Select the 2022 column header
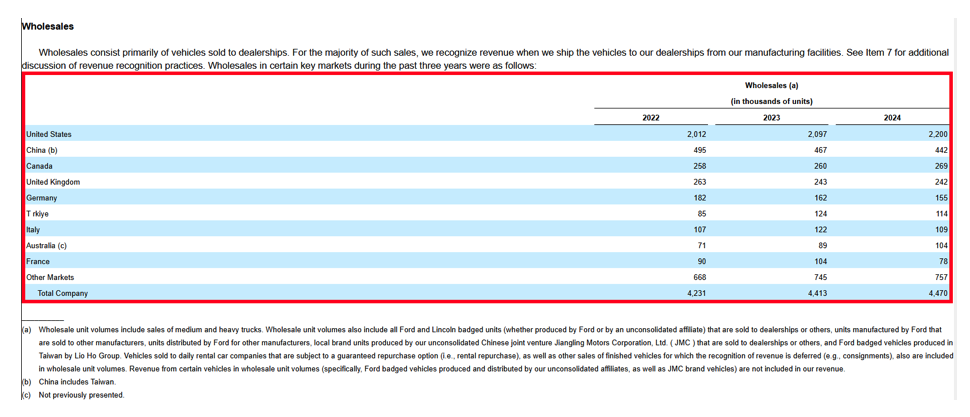The image size is (970, 417). coord(651,118)
